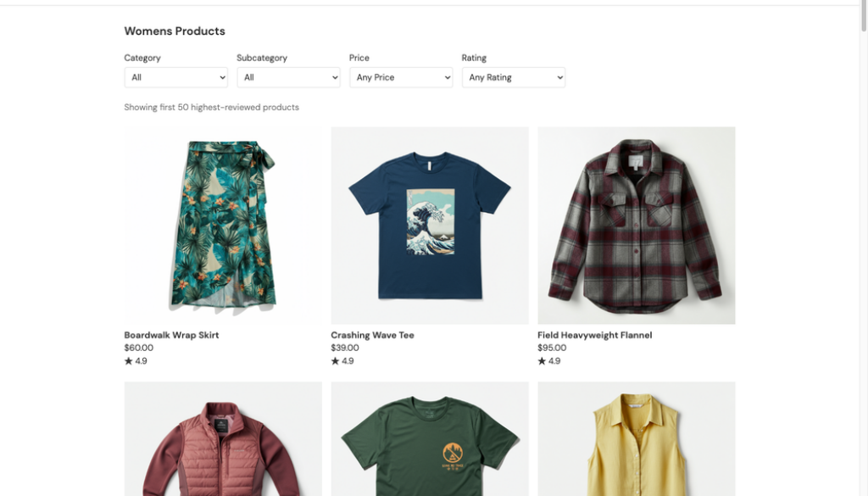Click the $95.00 price of the flannel
Image resolution: width=868 pixels, height=496 pixels.
[552, 348]
